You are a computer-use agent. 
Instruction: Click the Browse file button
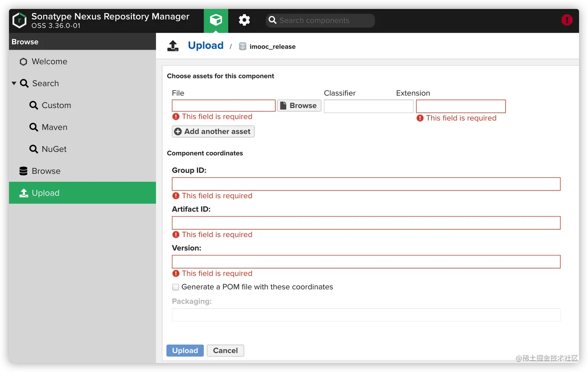(299, 106)
